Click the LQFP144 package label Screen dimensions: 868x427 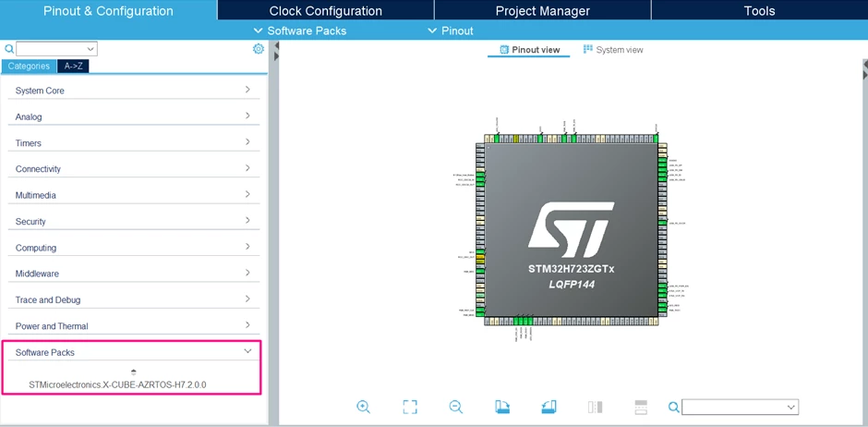click(x=572, y=286)
